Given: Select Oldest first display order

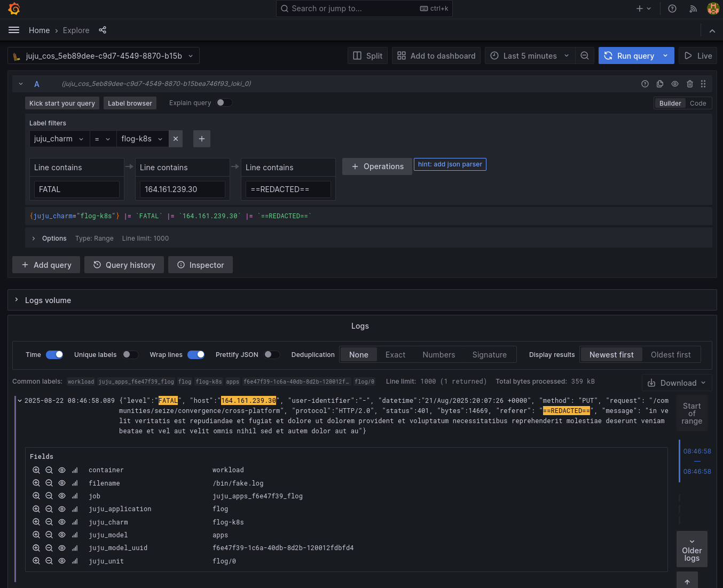Looking at the screenshot, I should click(670, 355).
